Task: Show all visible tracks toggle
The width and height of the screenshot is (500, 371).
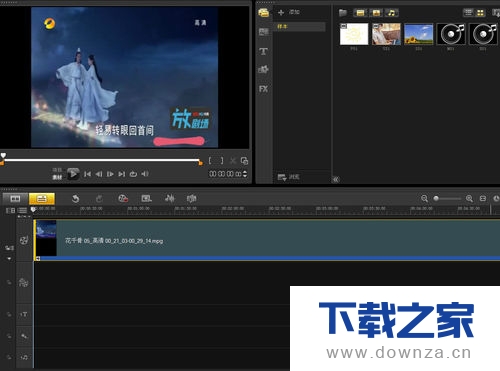Action: (11, 210)
